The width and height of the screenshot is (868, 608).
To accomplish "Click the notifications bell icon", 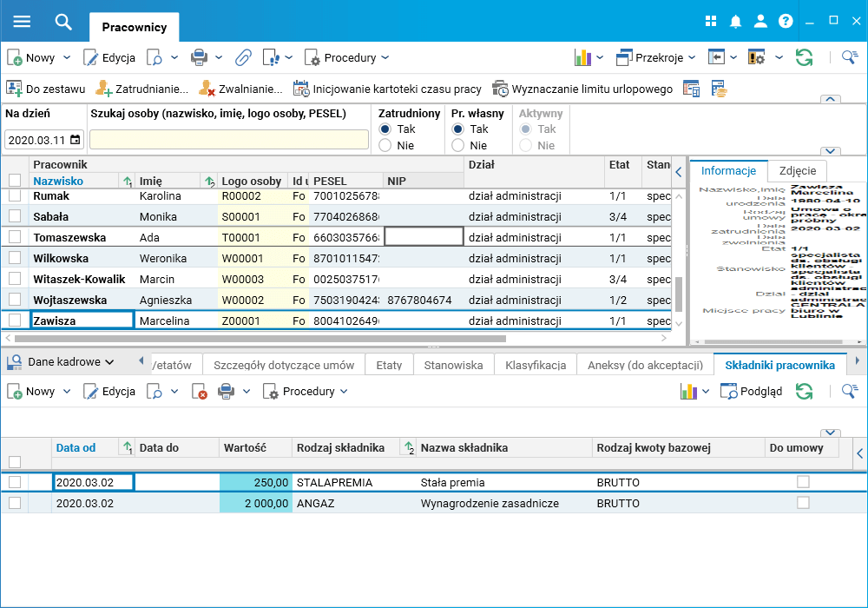I will 735,22.
